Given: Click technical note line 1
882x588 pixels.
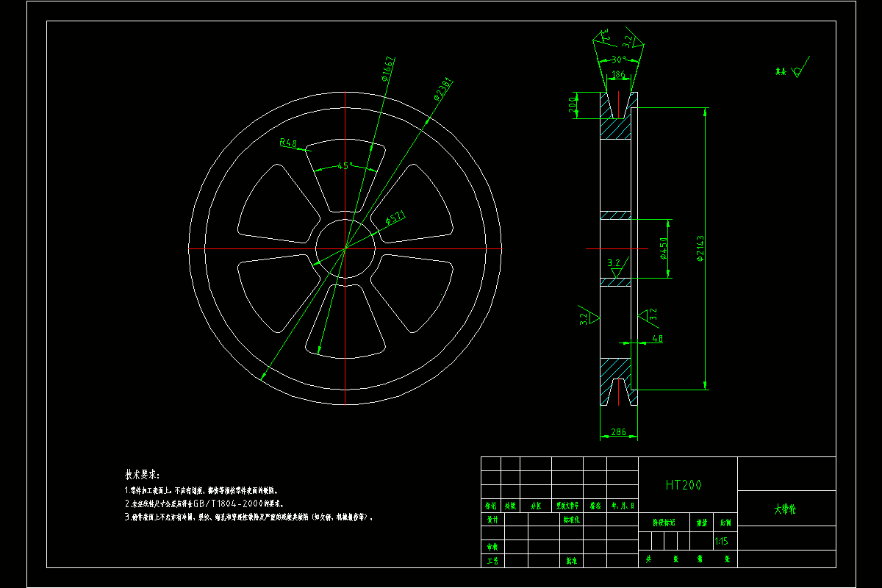Looking at the screenshot, I should click(201, 490).
